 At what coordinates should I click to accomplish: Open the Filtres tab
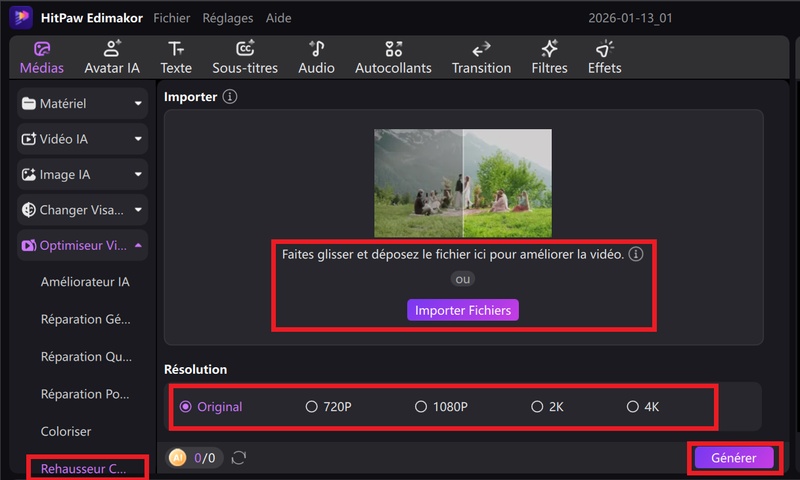click(549, 58)
